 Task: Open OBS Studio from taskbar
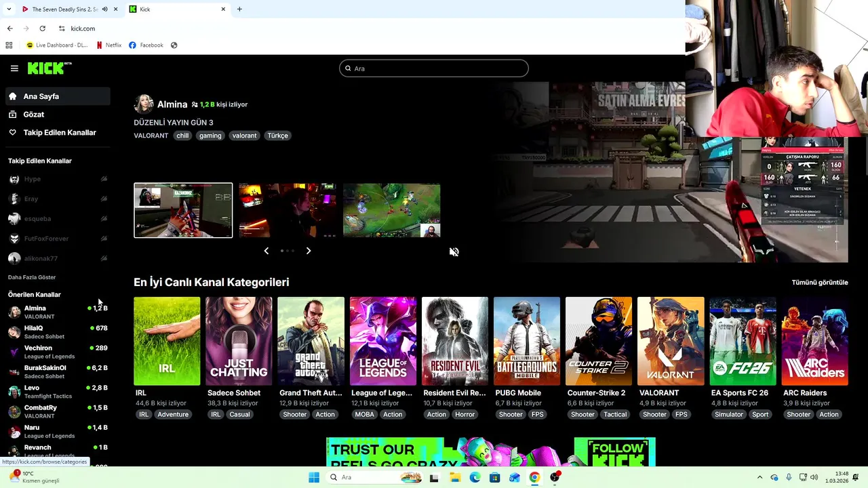pos(555,477)
